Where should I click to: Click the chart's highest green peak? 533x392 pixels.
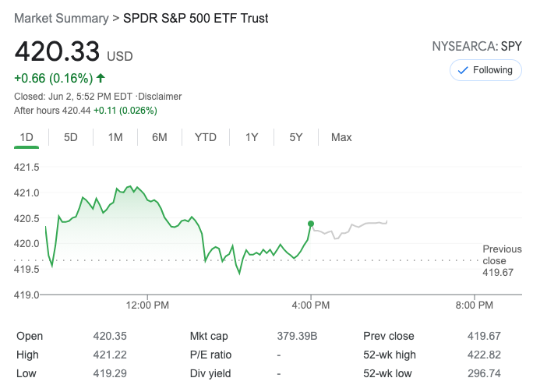pos(129,186)
